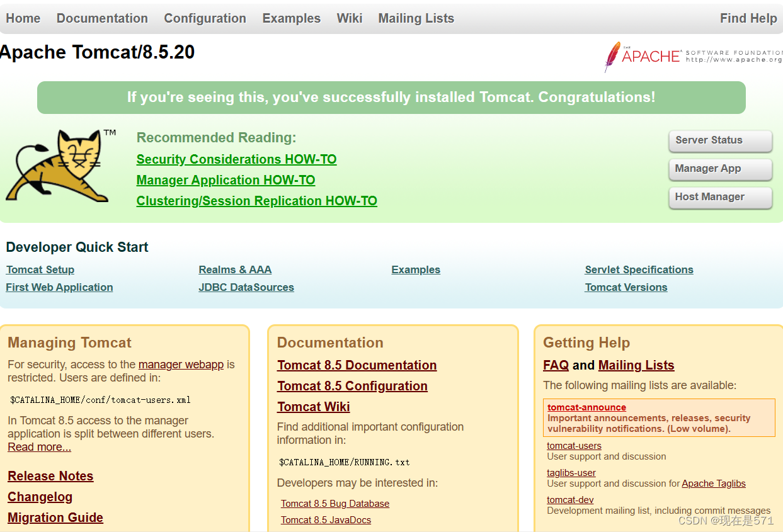Open Tomcat 8.5 Configuration link

point(352,386)
